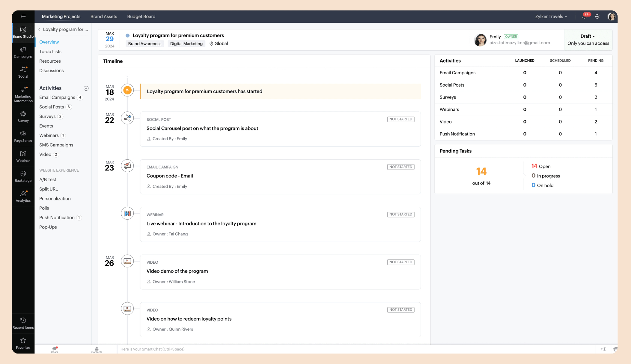This screenshot has height=364, width=631.
Task: Open the Draft status dropdown
Action: [588, 36]
